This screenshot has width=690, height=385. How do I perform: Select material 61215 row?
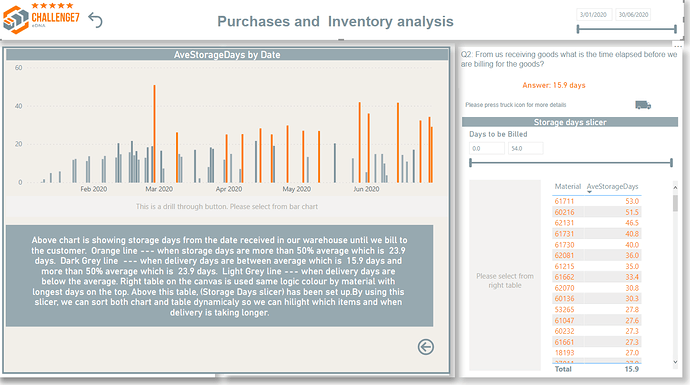coord(596,266)
